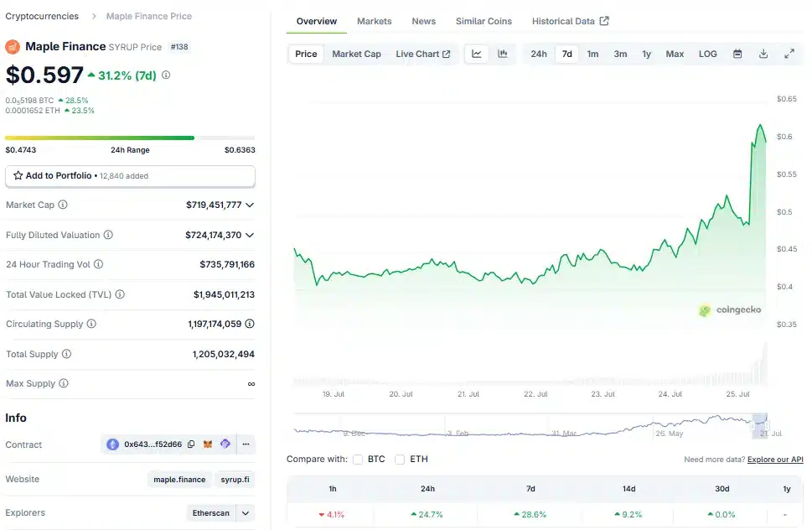Viewport: 812px width, 530px height.
Task: Select the 24h chart timeframe
Action: point(539,54)
